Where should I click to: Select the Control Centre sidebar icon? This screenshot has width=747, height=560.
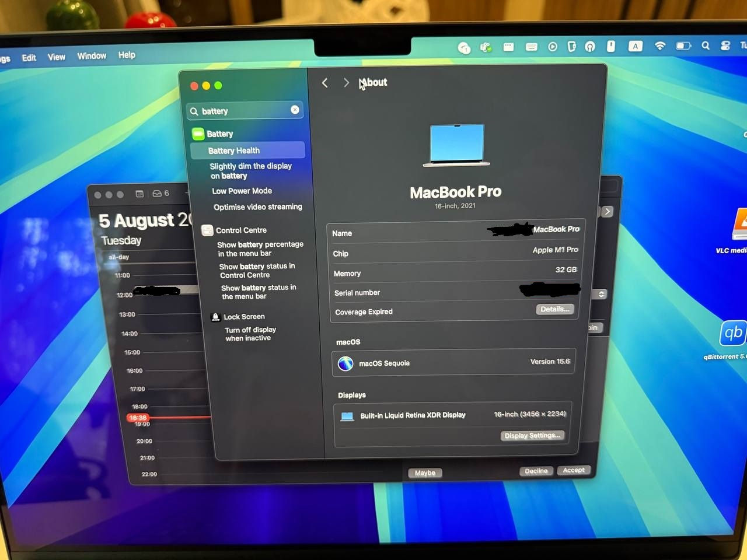click(x=207, y=230)
